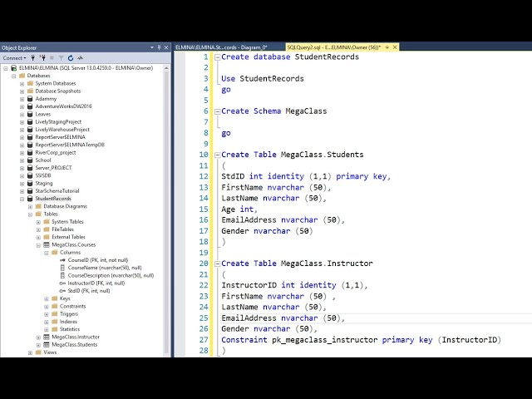Collapse Create Table Instructor code block
Screen dimensions: 532x399
click(217, 264)
